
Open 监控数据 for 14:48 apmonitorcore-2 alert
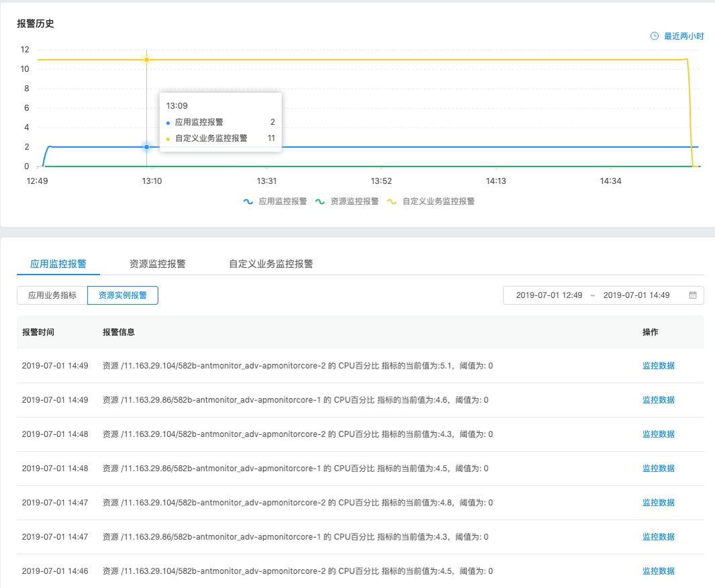click(x=659, y=434)
